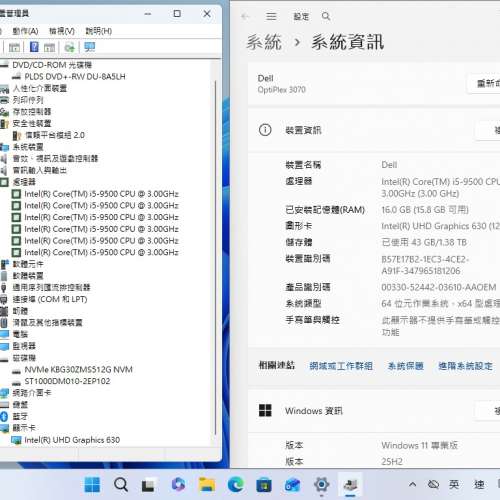Screen dimensions: 500x500
Task: Select NVMe KBG30ZMS512G NVM disk drive
Action: point(78,369)
